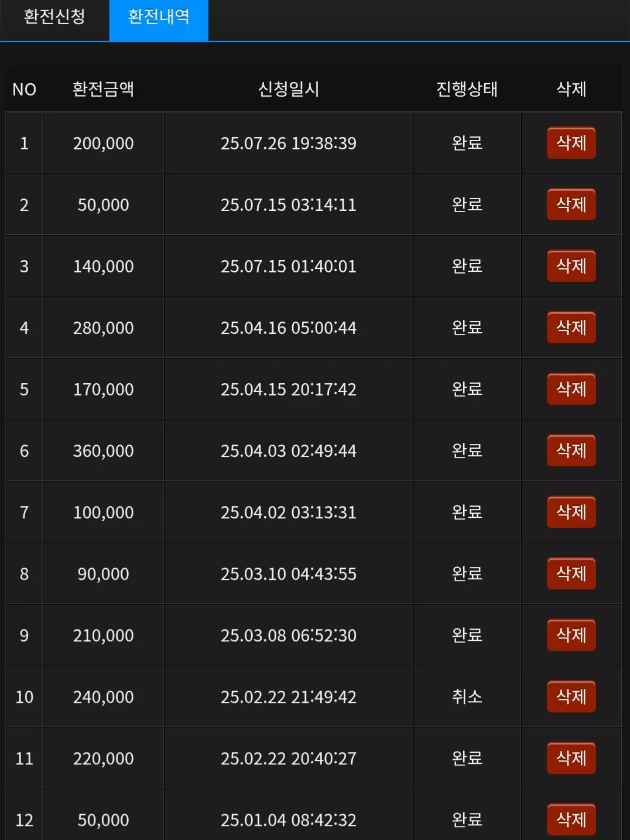The width and height of the screenshot is (630, 840).
Task: Delete the 360,000 exchange record
Action: [571, 450]
